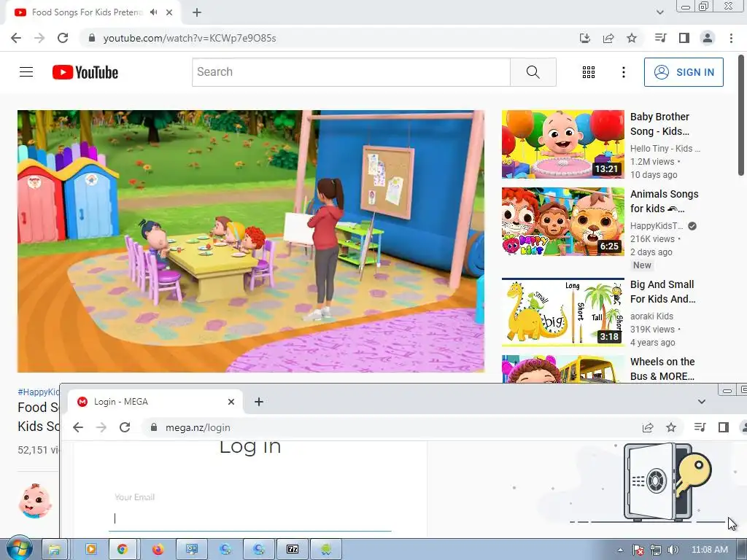
Task: Click the install app icon in YouTube address bar
Action: (x=585, y=38)
